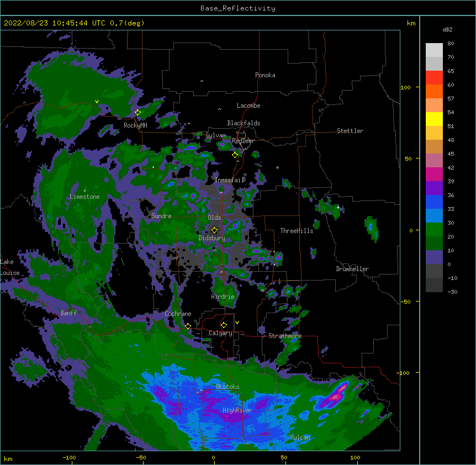476x465 pixels.
Task: Select the Okotoks label
Action: (228, 387)
